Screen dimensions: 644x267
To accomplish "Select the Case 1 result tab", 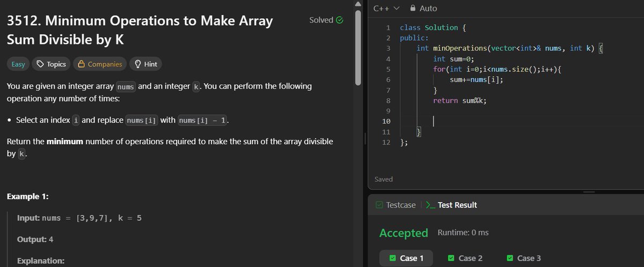I will [x=407, y=258].
